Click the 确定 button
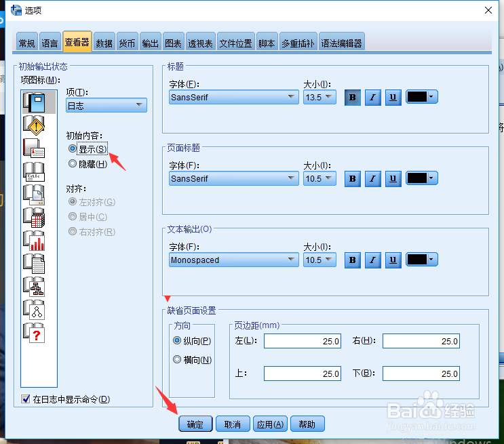This screenshot has width=504, height=444. coord(195,424)
